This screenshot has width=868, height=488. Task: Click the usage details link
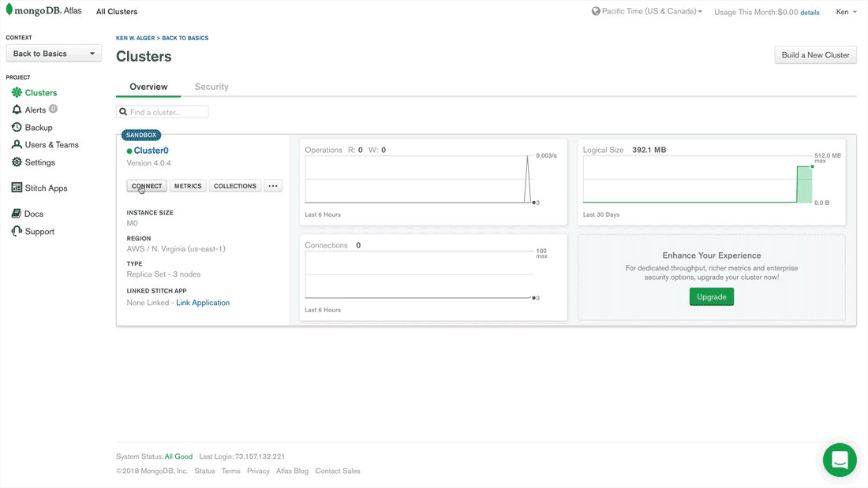click(x=810, y=12)
